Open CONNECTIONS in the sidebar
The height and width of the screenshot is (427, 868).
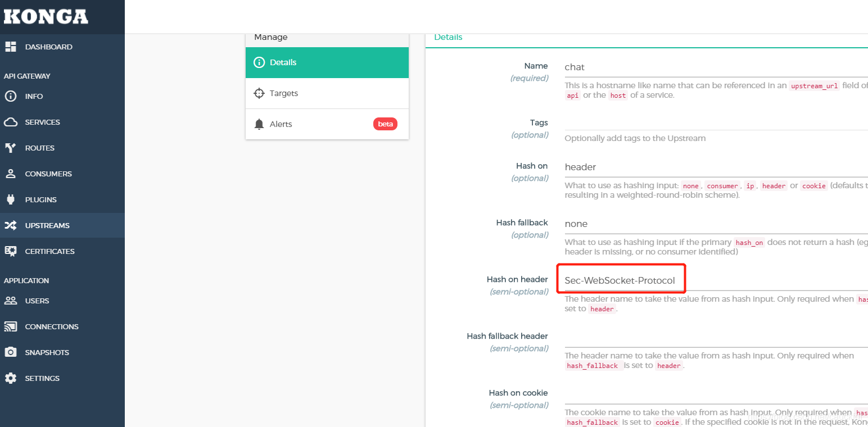coord(62,326)
